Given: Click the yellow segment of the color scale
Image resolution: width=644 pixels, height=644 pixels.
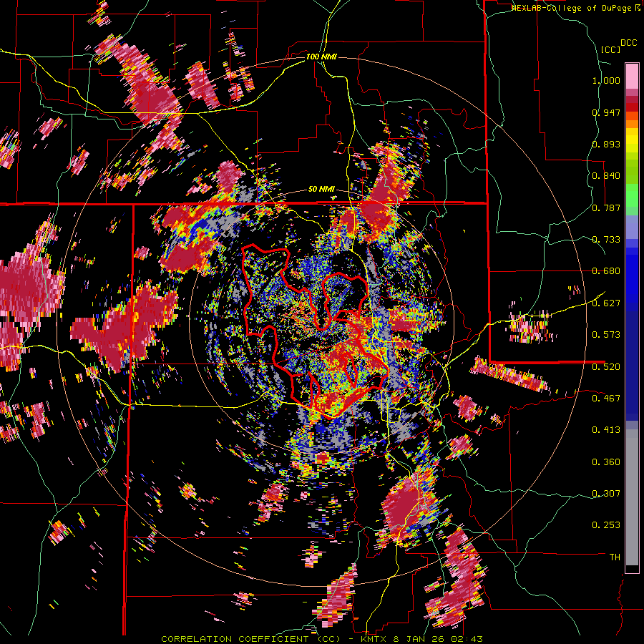Looking at the screenshot, I should (632, 140).
